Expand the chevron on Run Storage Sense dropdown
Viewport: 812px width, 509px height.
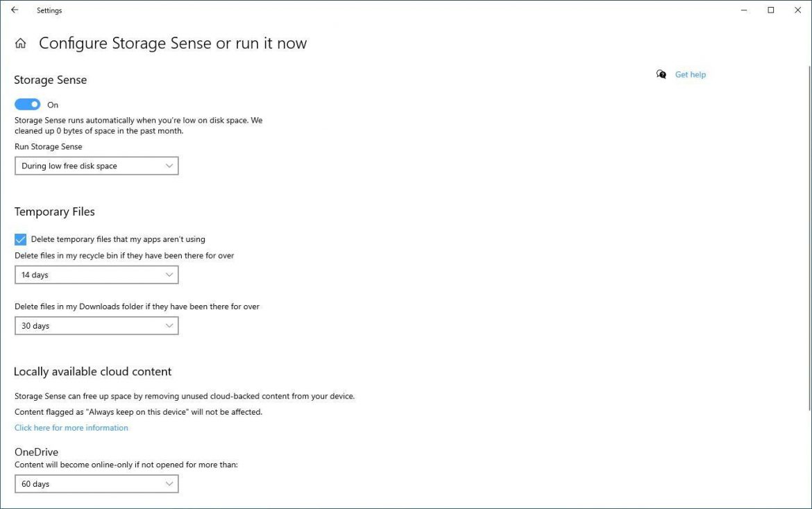click(x=169, y=166)
